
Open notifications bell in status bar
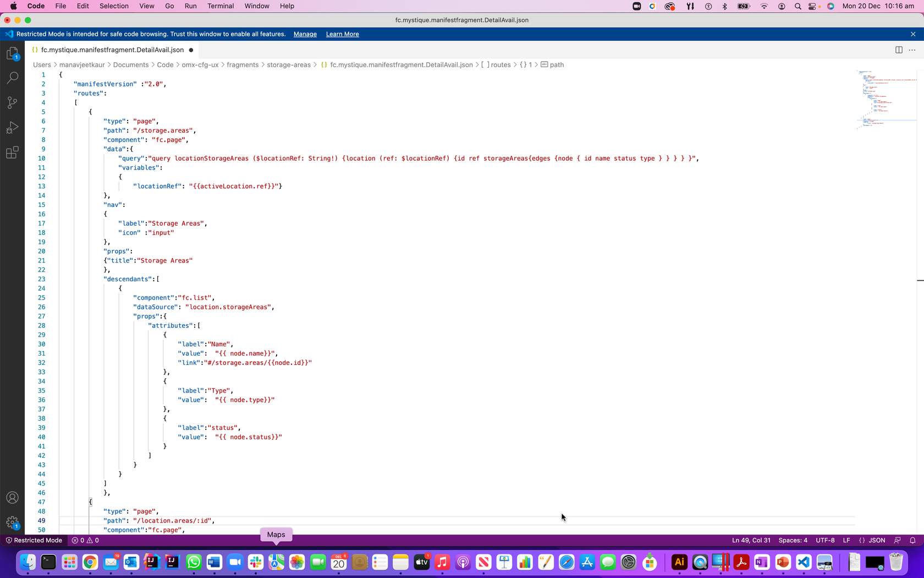pyautogui.click(x=912, y=541)
